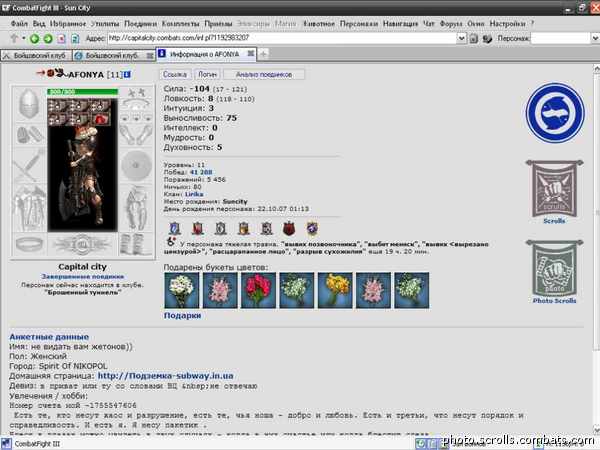This screenshot has width=600, height=450.
Task: Open the Файл menu
Action: coord(19,24)
